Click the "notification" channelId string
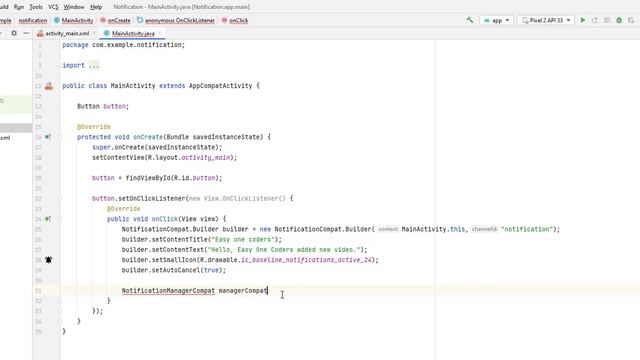This screenshot has width=640, height=360. (527, 229)
